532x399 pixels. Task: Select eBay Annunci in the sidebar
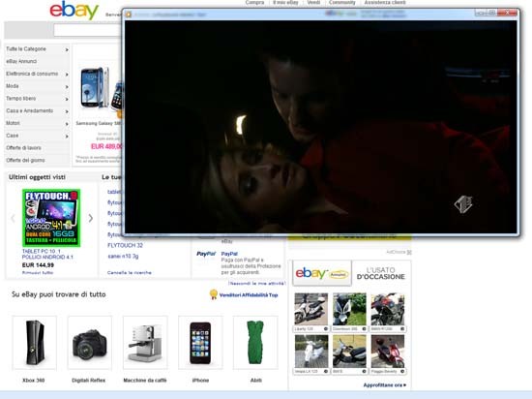point(21,61)
